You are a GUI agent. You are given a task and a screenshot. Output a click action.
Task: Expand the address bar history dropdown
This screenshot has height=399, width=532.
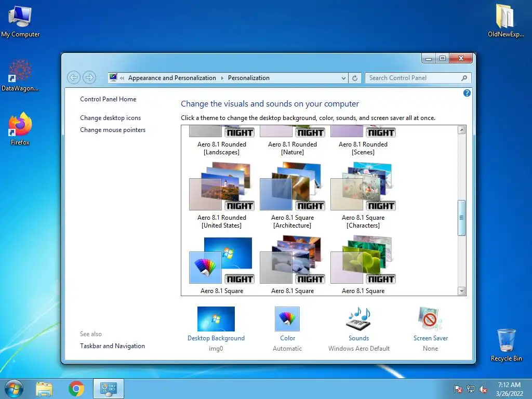click(x=344, y=78)
